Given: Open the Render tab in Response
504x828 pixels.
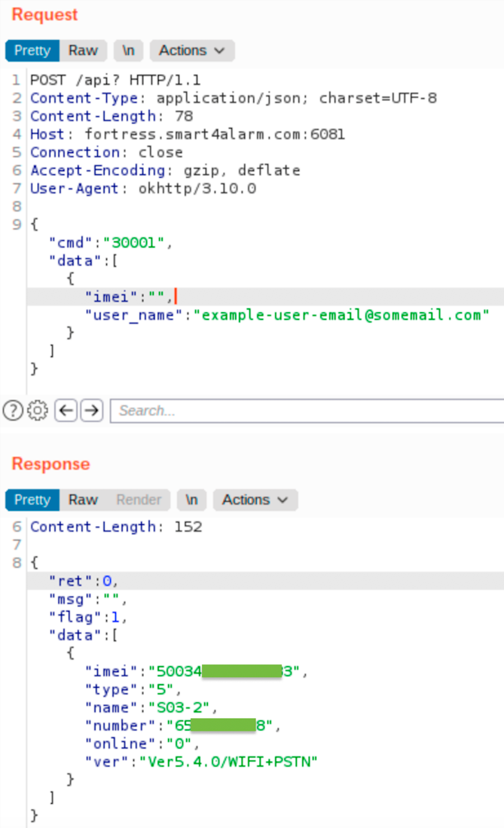Looking at the screenshot, I should coord(139,500).
